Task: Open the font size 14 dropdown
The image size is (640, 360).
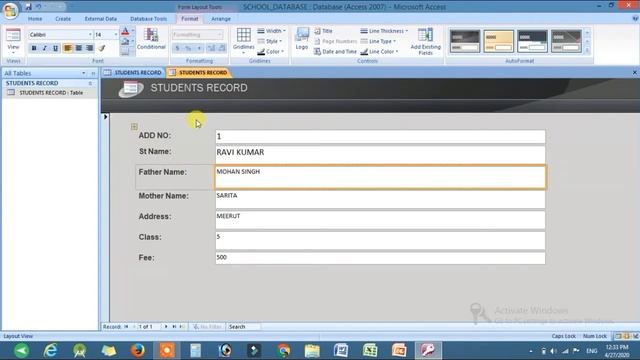Action: click(115, 35)
